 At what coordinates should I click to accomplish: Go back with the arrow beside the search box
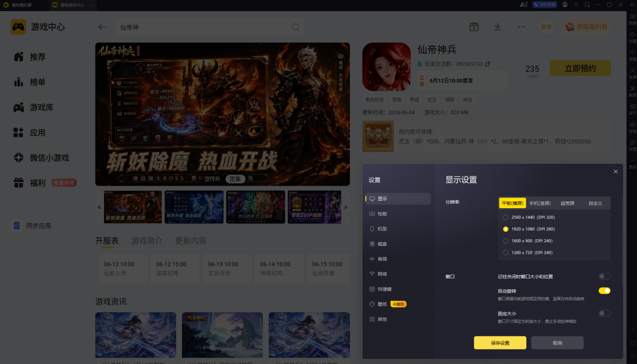(102, 27)
